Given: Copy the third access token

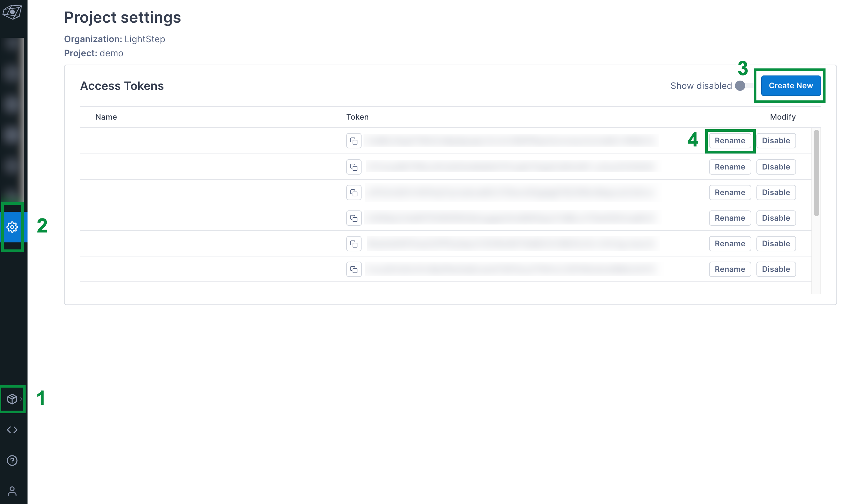Looking at the screenshot, I should click(354, 193).
